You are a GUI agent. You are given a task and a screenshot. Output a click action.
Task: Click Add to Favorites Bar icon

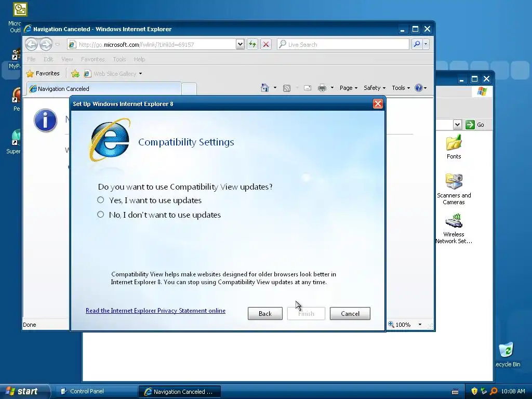pyautogui.click(x=75, y=73)
